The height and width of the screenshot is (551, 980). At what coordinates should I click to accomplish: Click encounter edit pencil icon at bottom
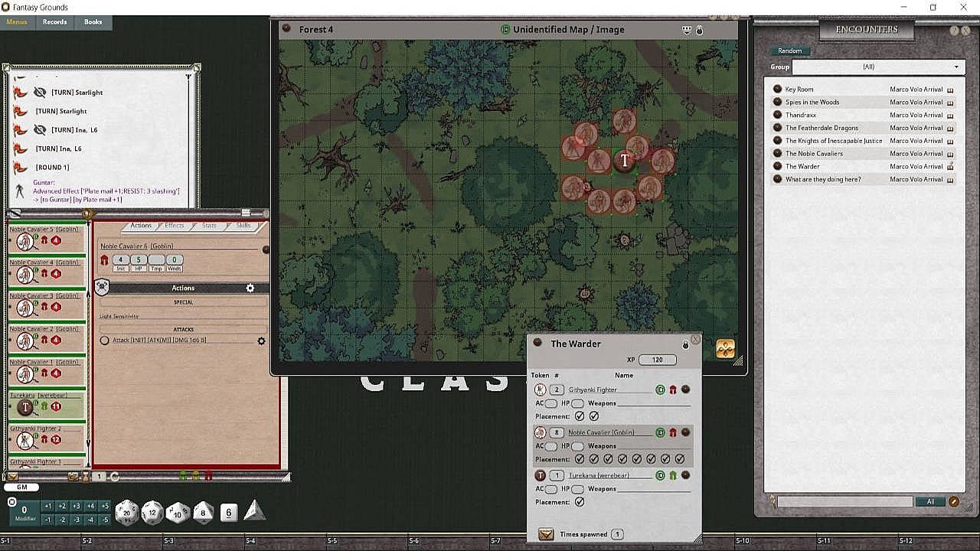(954, 502)
